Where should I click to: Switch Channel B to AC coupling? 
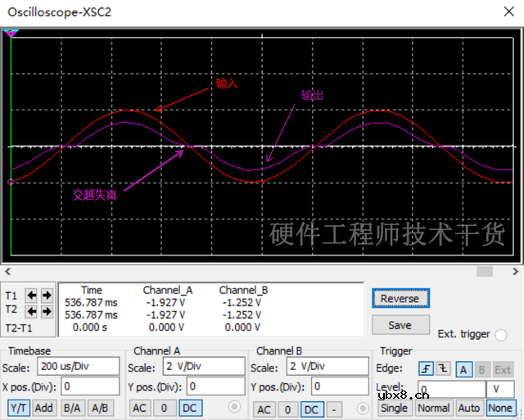click(264, 409)
